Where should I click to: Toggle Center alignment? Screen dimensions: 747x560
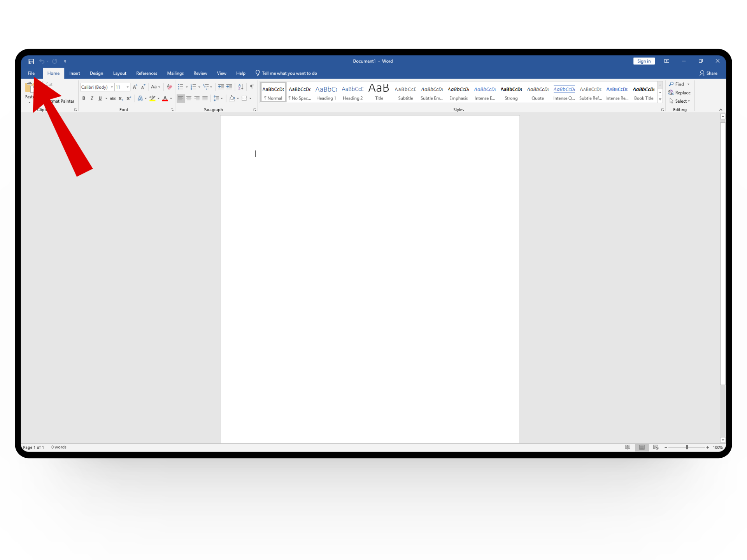[x=189, y=98]
